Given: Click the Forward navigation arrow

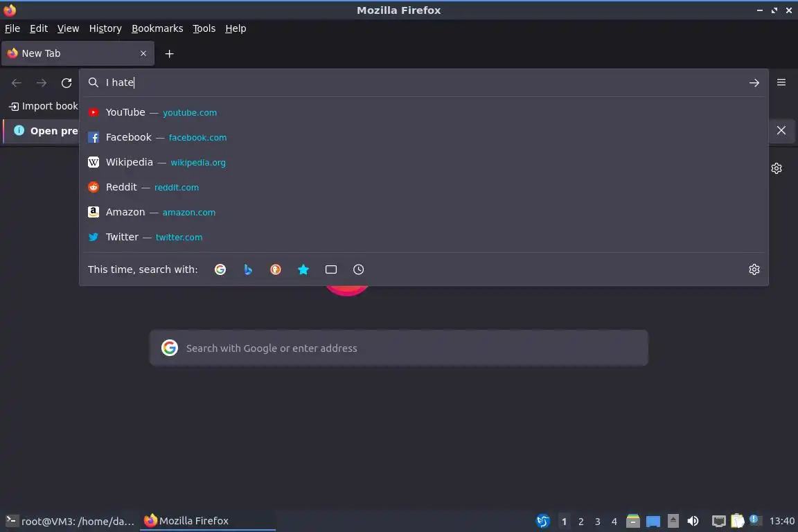Looking at the screenshot, I should click(x=42, y=82).
